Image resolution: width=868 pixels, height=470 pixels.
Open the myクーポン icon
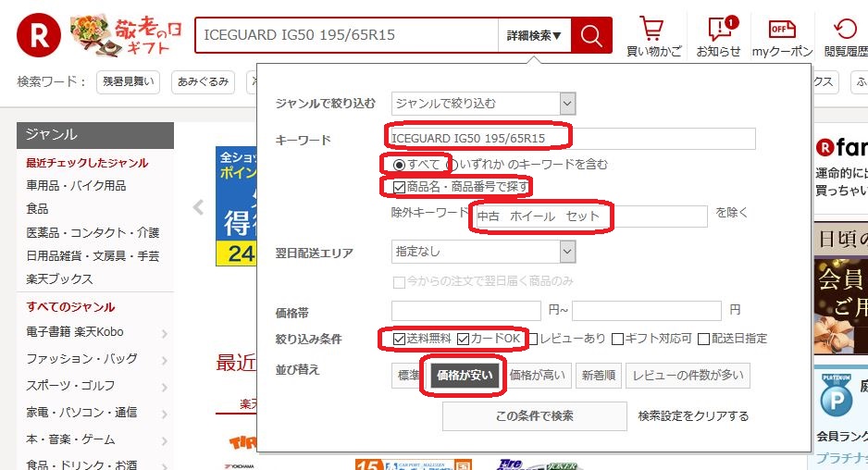(782, 36)
